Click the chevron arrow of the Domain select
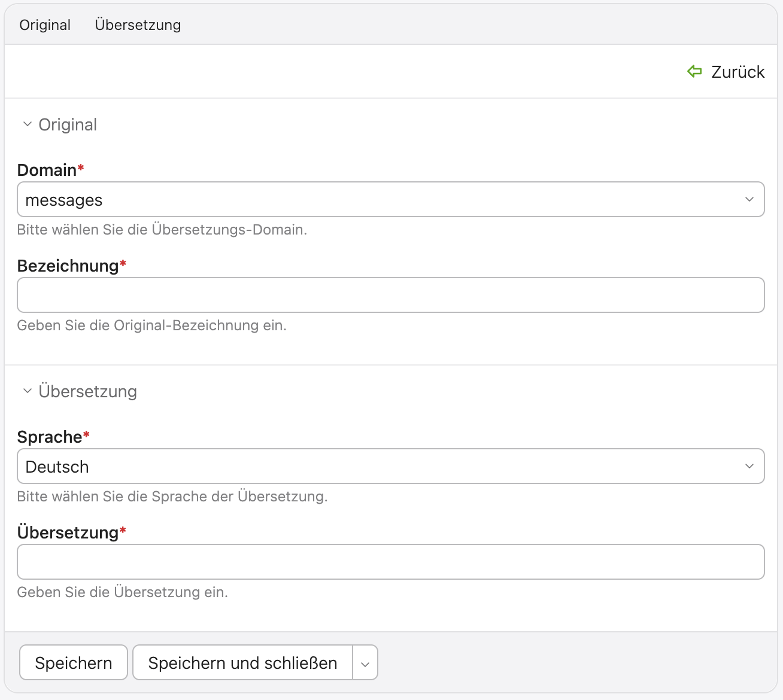The image size is (783, 700). point(749,200)
